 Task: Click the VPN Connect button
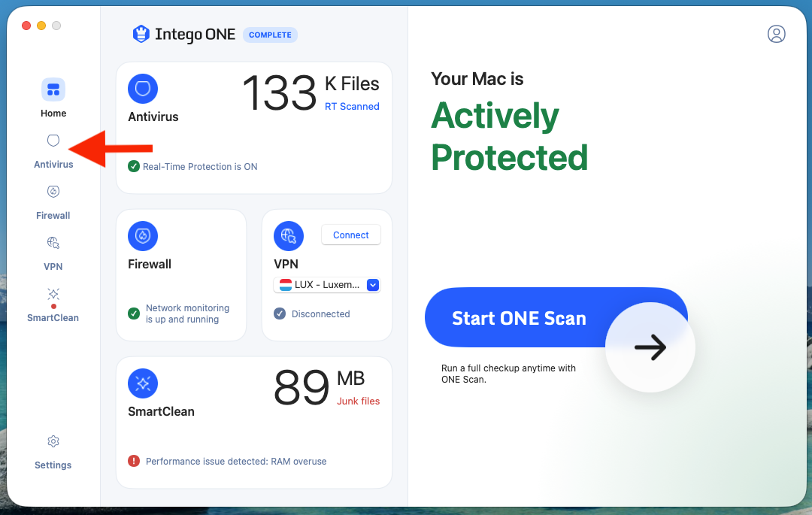coord(351,235)
